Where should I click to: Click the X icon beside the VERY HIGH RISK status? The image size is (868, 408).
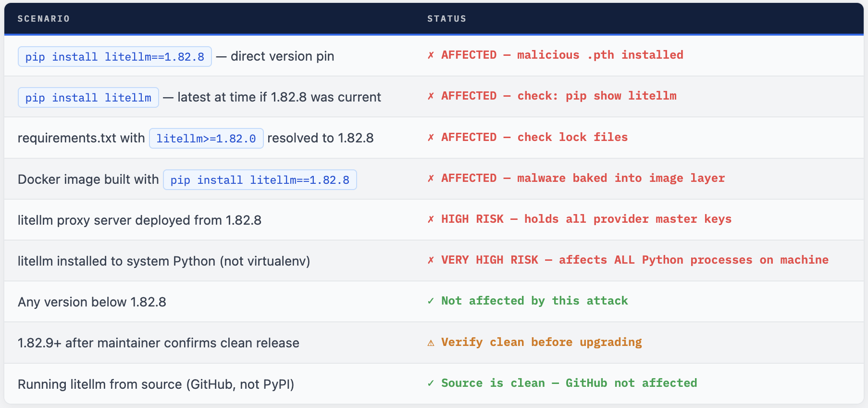tap(431, 260)
